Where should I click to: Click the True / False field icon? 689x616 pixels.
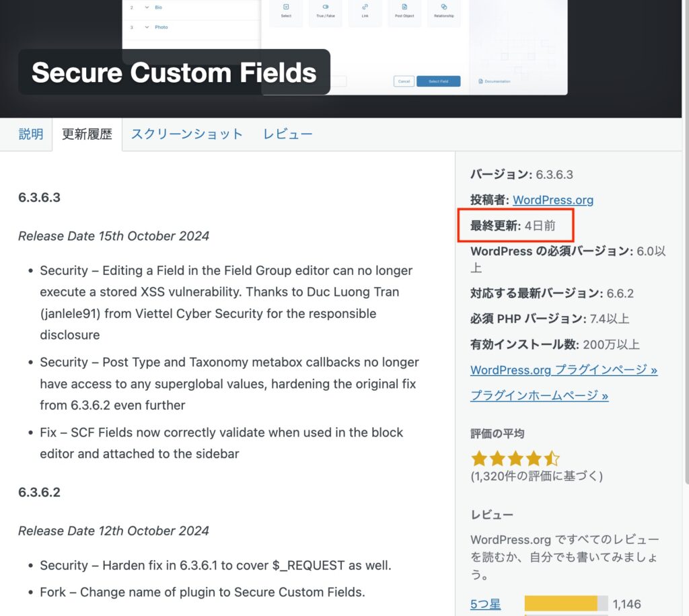pos(325,7)
